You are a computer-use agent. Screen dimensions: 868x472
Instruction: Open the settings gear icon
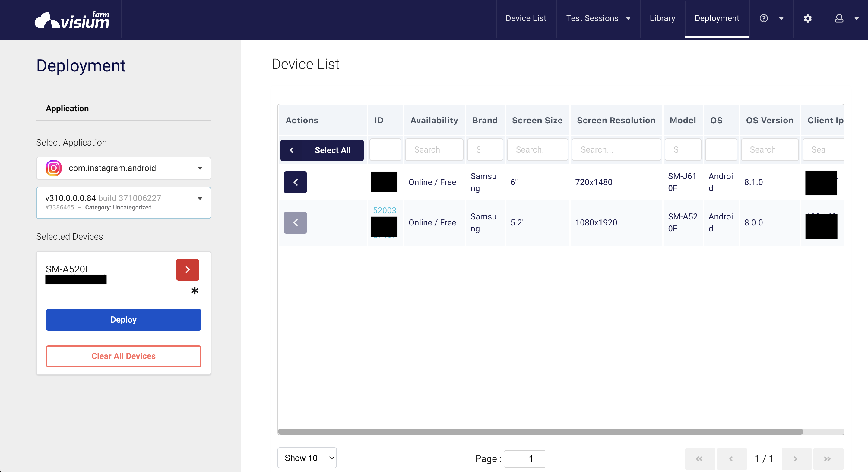coord(808,18)
